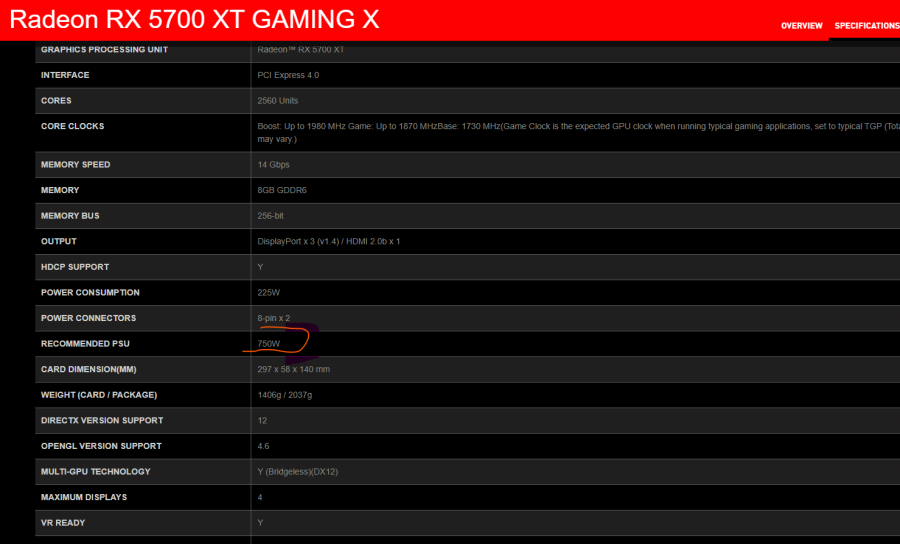Click the Radeon RX 5700 XT GAMING X title
This screenshot has width=900, height=544.
(194, 20)
